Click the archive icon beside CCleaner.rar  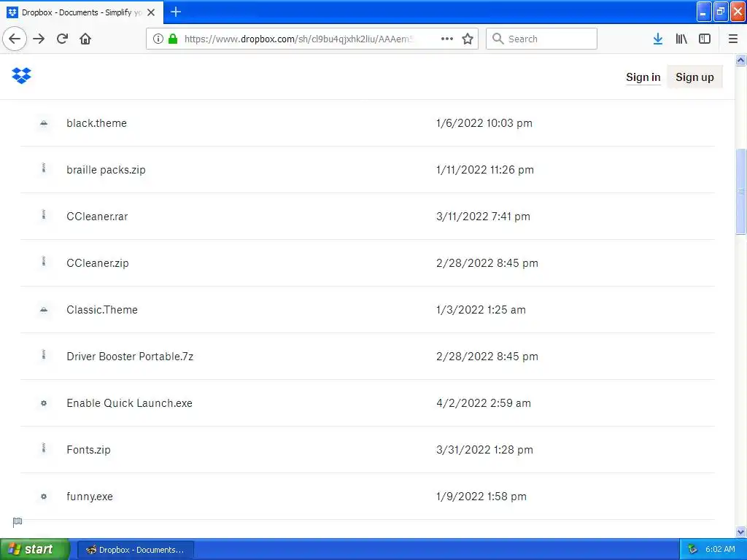point(44,215)
